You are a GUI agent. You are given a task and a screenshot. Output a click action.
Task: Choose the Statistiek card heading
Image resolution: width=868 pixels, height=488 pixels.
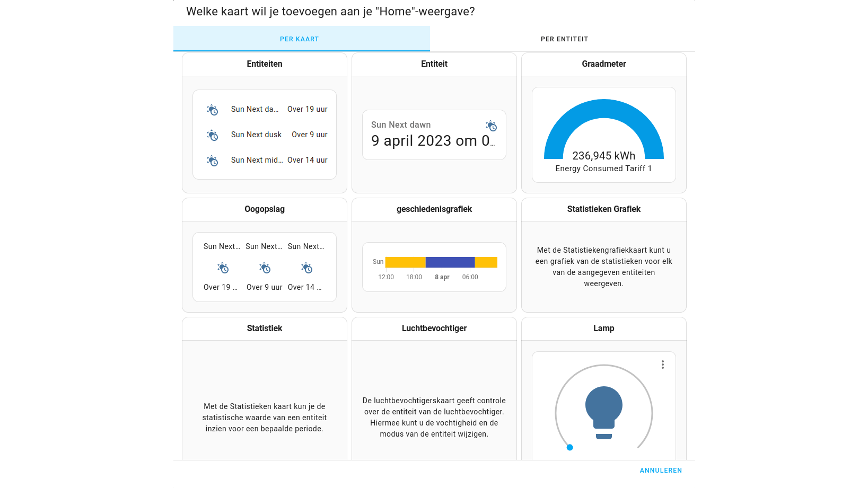(265, 328)
